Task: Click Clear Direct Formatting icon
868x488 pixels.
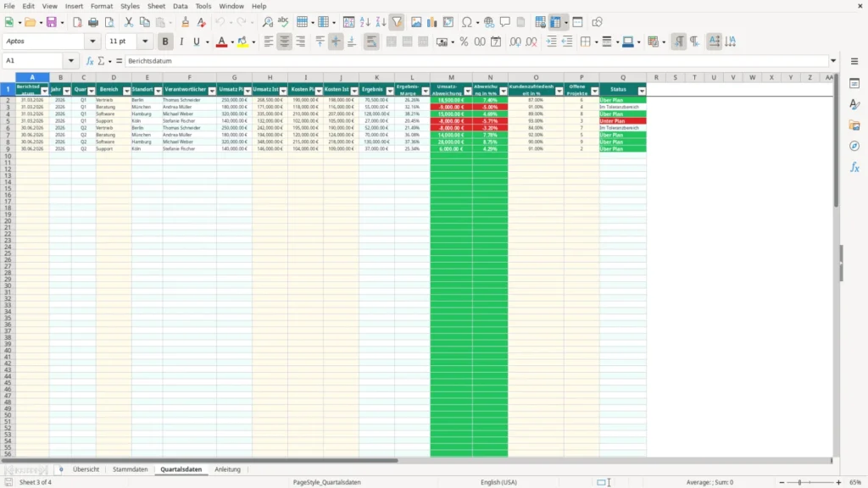Action: (x=202, y=22)
